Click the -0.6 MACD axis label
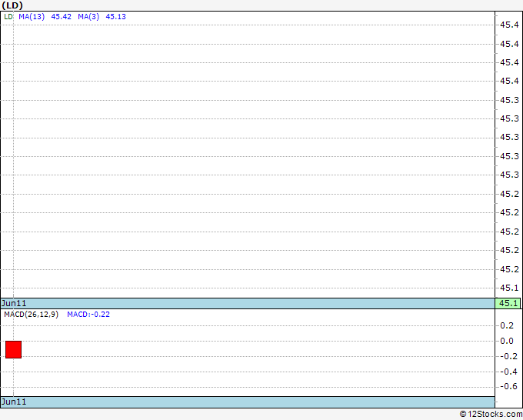 click(x=508, y=387)
